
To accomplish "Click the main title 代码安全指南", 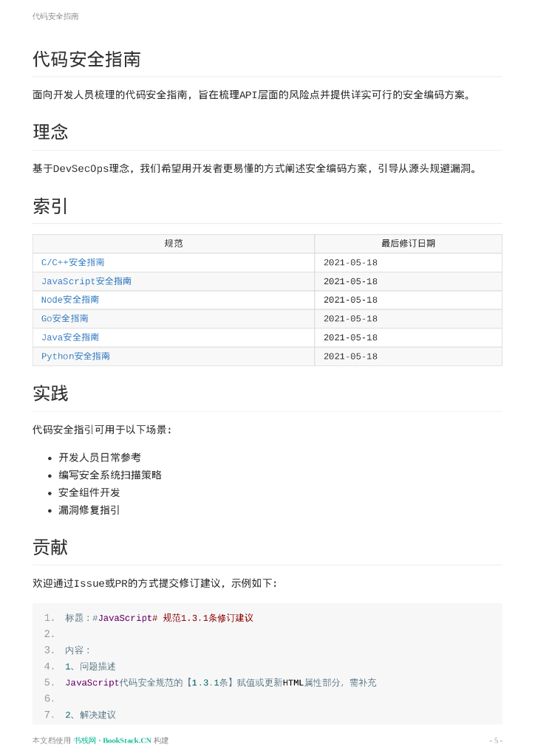I will tap(86, 59).
